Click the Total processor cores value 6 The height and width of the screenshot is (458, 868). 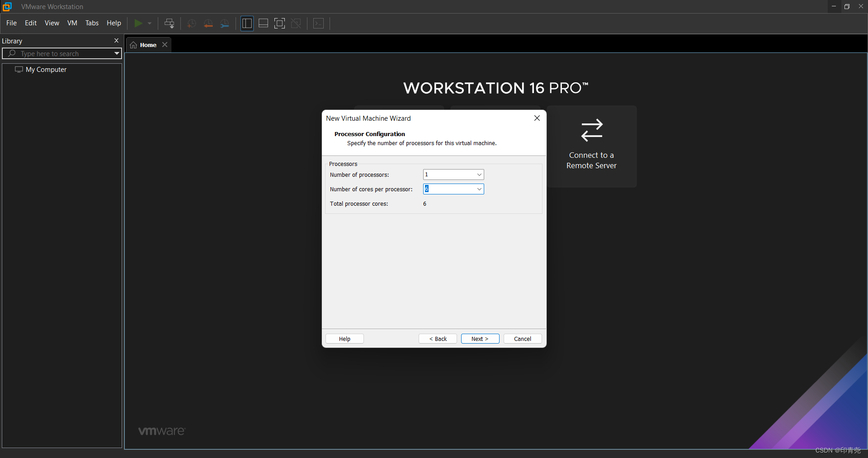(x=425, y=204)
